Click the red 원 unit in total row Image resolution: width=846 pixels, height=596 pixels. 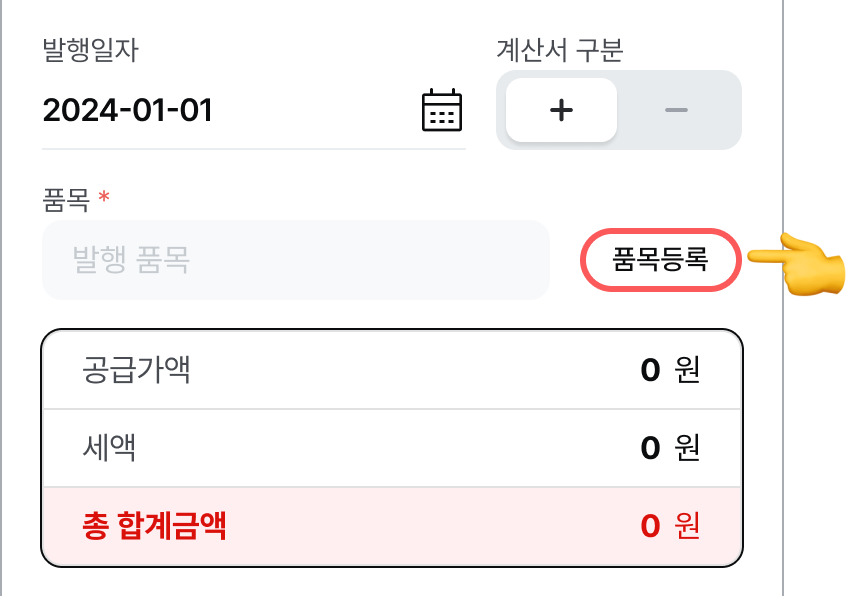(x=687, y=526)
